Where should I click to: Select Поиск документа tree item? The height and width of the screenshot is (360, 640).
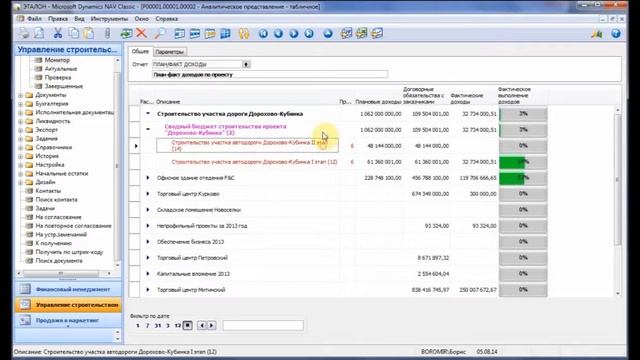point(59,261)
